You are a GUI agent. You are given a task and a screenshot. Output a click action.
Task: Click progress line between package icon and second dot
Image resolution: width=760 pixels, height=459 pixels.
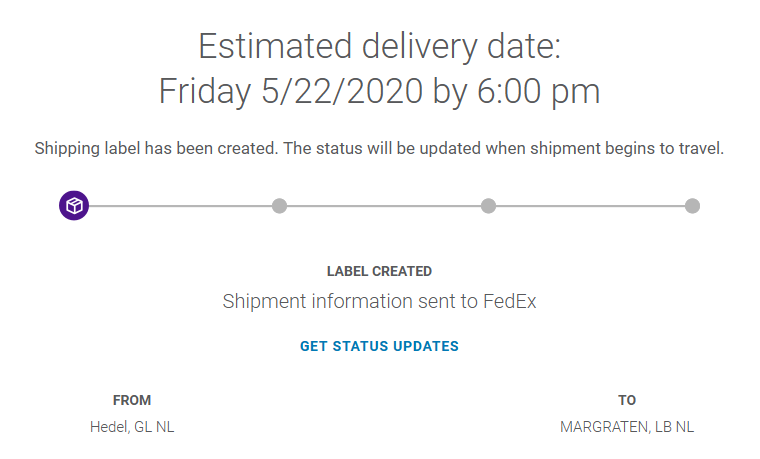tap(180, 206)
